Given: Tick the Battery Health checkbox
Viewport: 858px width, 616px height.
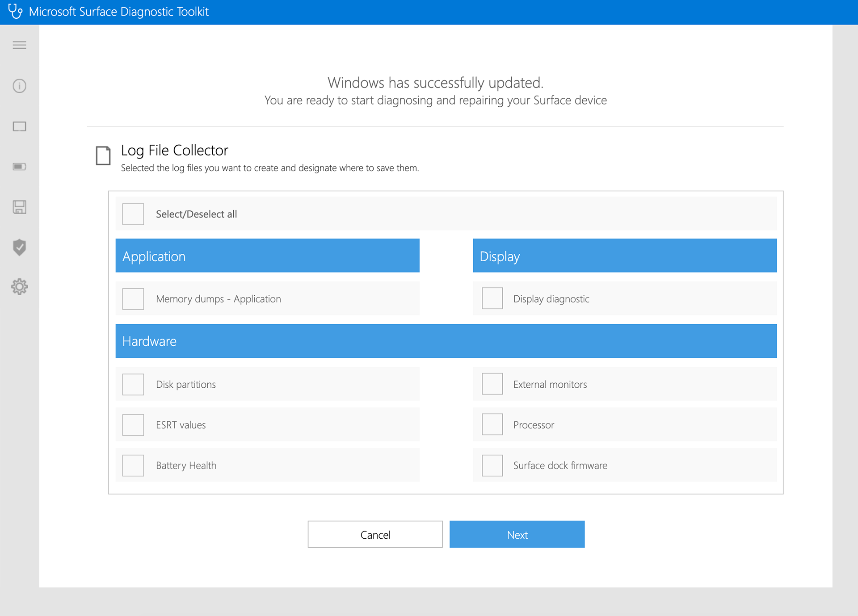Looking at the screenshot, I should (133, 465).
